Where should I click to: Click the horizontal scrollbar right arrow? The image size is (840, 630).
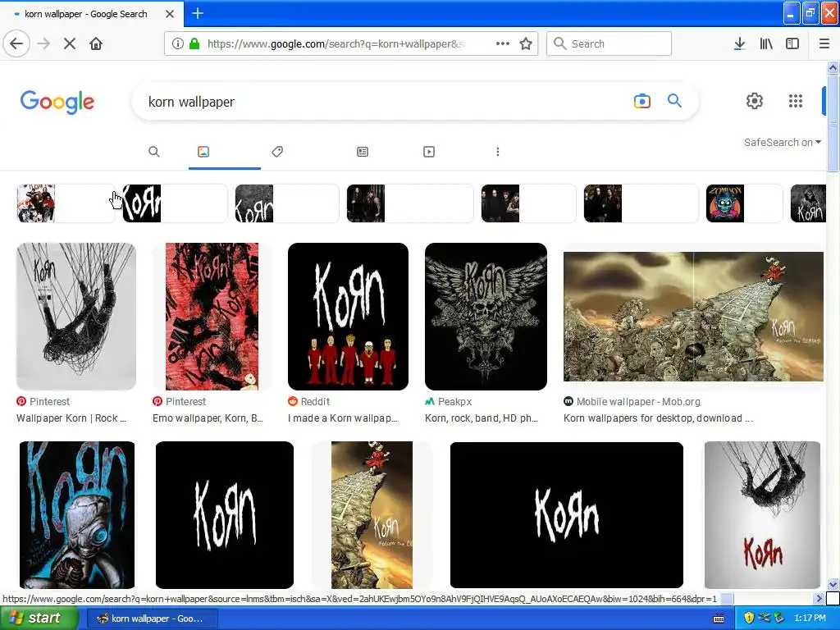tap(819, 598)
